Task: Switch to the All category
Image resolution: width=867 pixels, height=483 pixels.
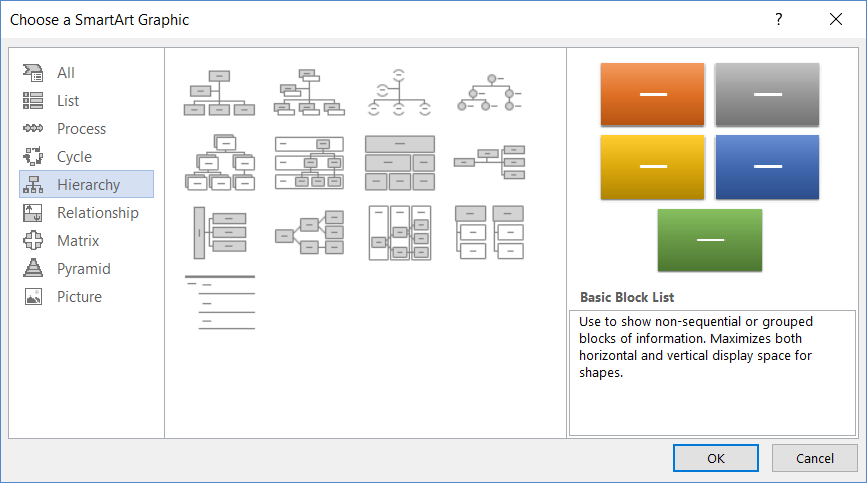Action: [66, 73]
